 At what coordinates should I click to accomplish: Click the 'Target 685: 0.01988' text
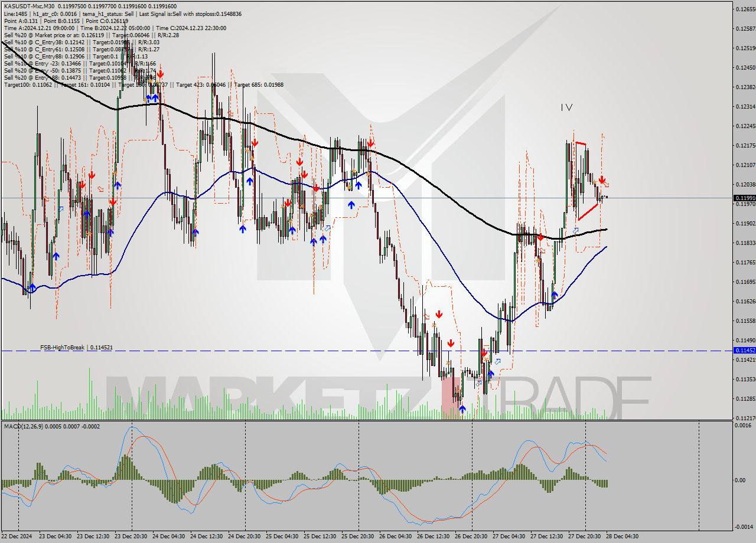(x=259, y=84)
